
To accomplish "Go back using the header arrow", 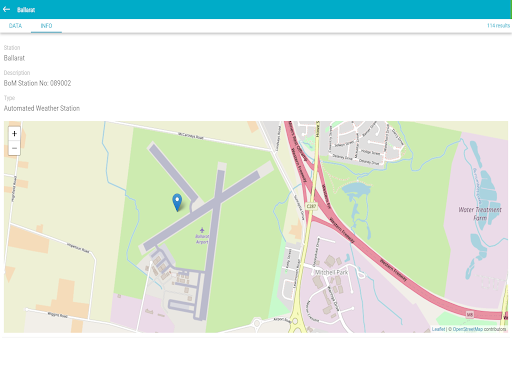I will pos(6,9).
